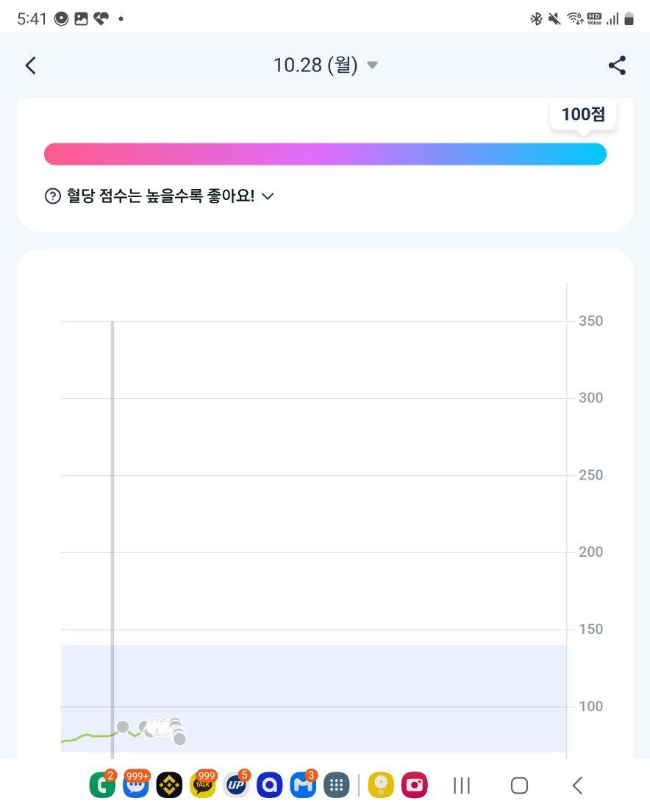Go back with the top-left arrow
This screenshot has width=650, height=812.
pos(31,65)
